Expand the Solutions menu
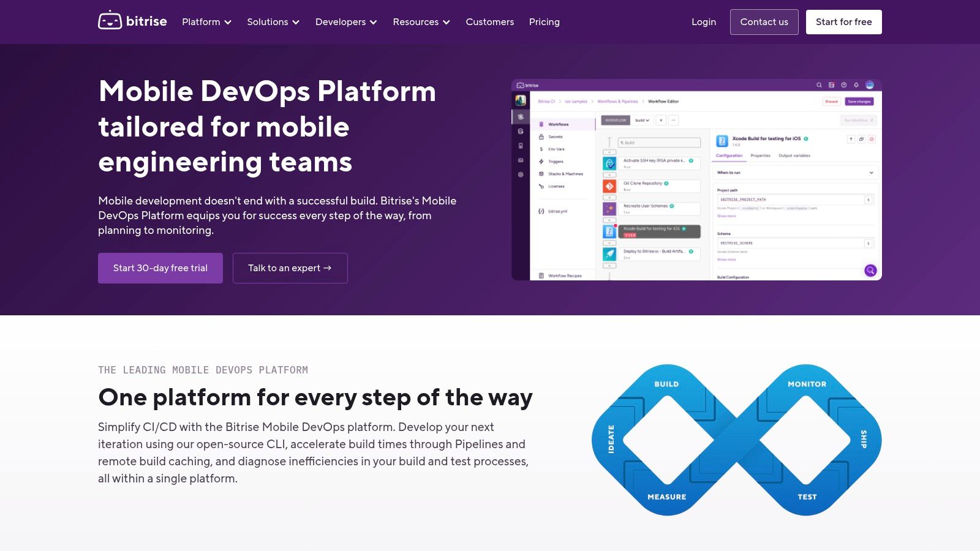The width and height of the screenshot is (980, 551). pos(273,22)
